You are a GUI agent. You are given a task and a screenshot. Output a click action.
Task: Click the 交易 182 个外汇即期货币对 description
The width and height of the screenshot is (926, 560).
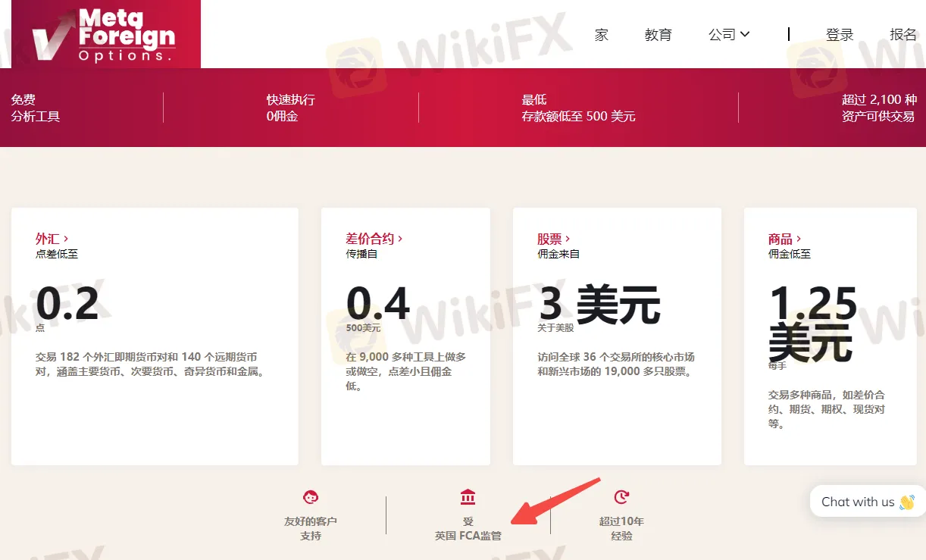tap(152, 364)
